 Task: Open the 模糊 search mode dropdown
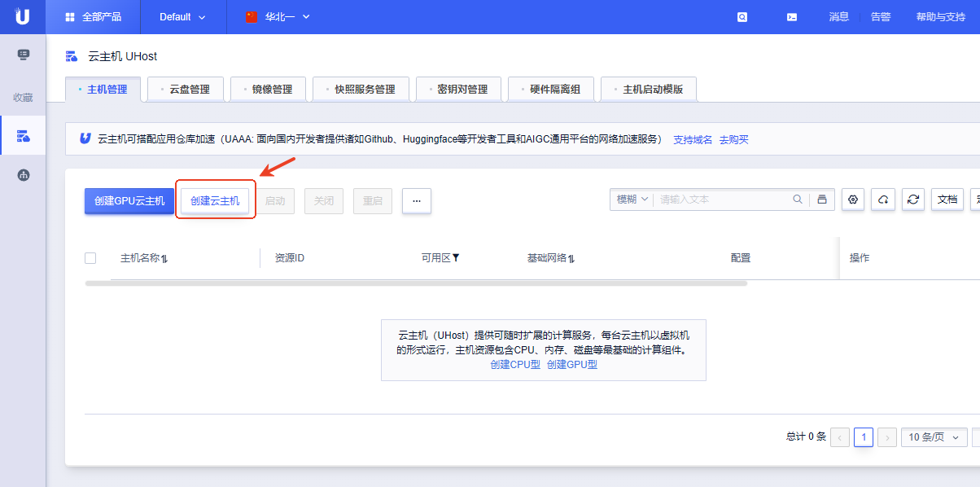tap(632, 200)
